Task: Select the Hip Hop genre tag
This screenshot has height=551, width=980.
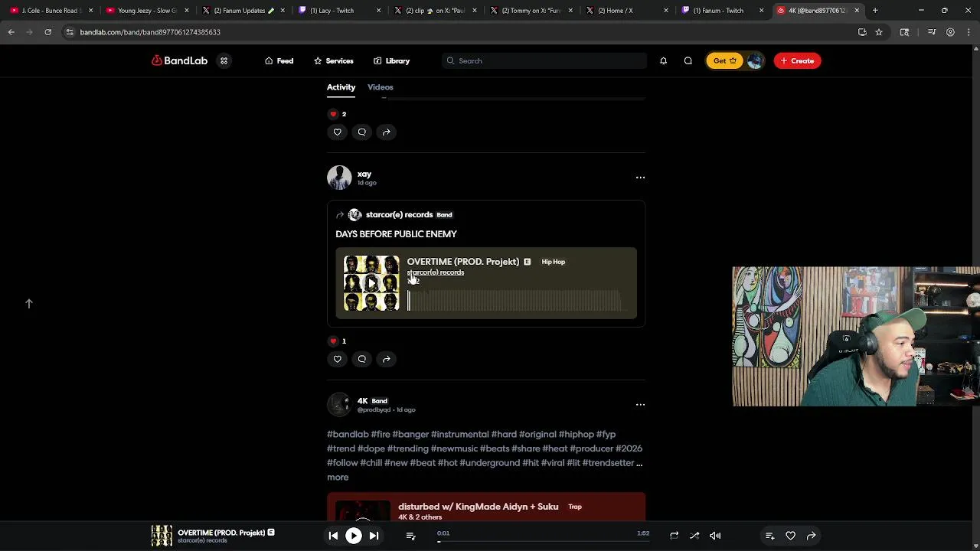Action: 553,262
